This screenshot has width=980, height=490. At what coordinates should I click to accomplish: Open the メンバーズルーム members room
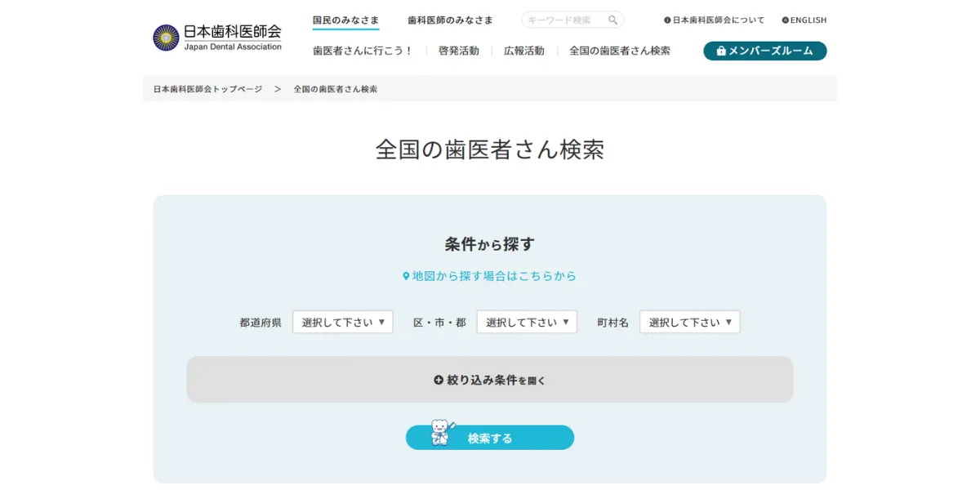coord(765,51)
